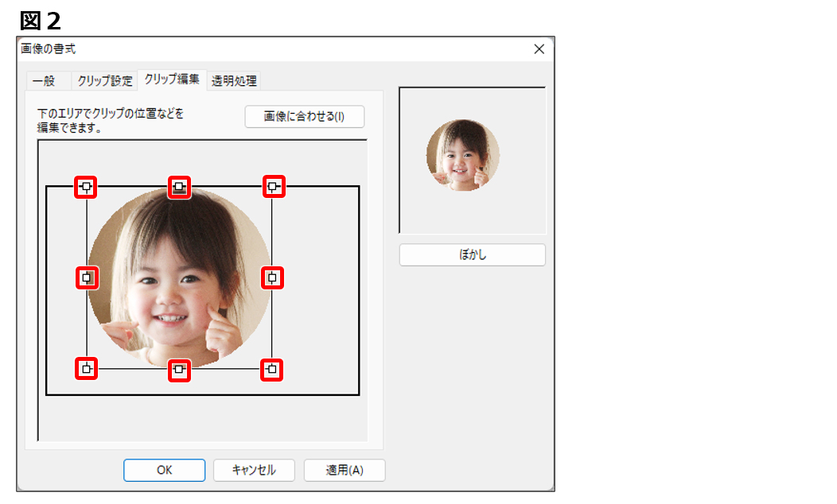Click the top-center clip resize handle
Screen dimensions: 837x504
click(x=180, y=187)
